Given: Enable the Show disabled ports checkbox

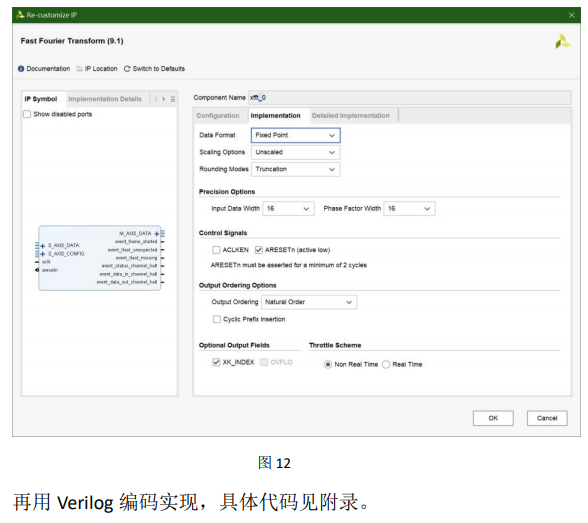Looking at the screenshot, I should click(27, 114).
